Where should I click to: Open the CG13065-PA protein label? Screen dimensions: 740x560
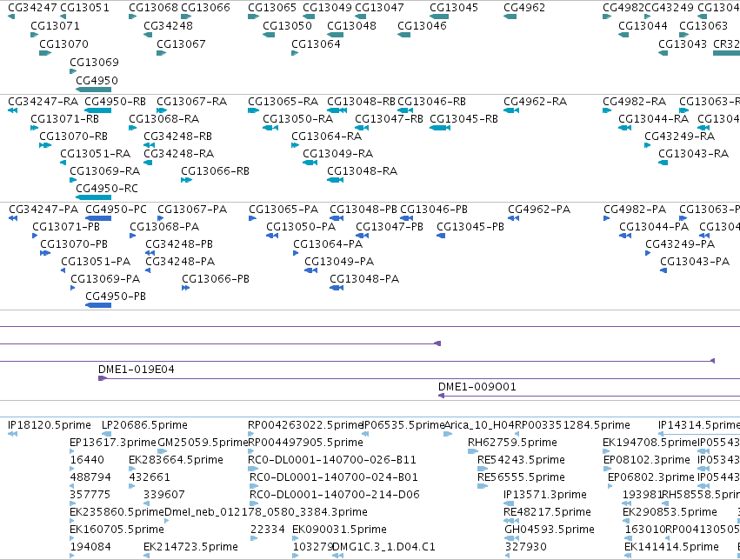tap(283, 210)
